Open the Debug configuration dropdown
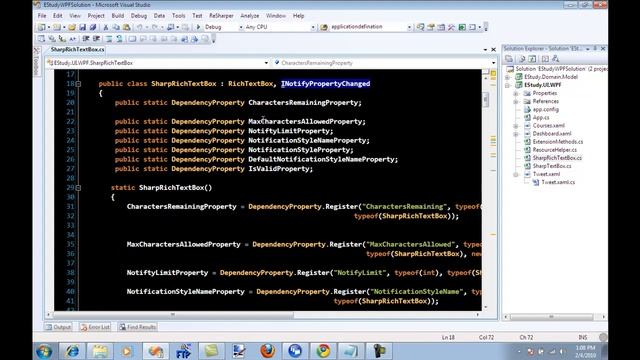The width and height of the screenshot is (640, 360). tap(240, 27)
